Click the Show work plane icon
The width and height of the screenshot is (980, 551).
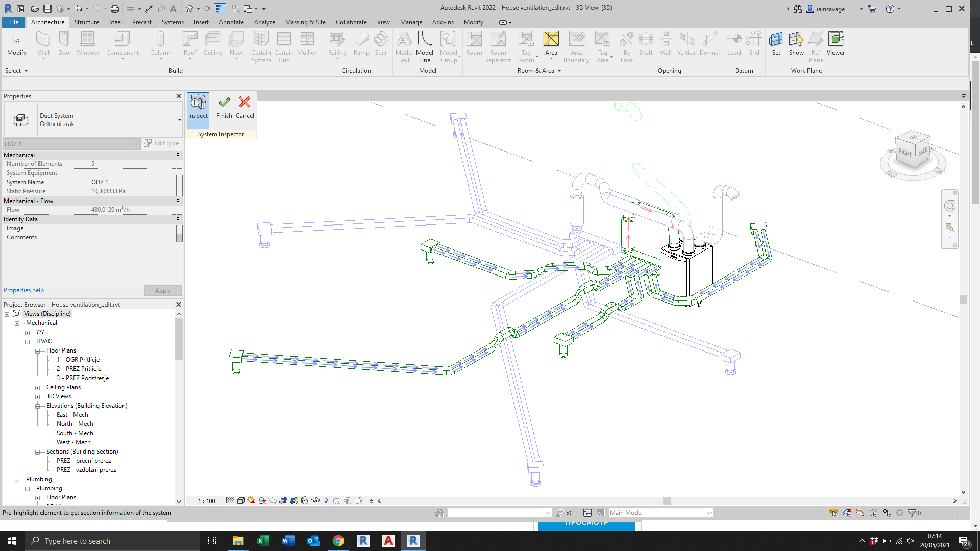click(x=796, y=44)
